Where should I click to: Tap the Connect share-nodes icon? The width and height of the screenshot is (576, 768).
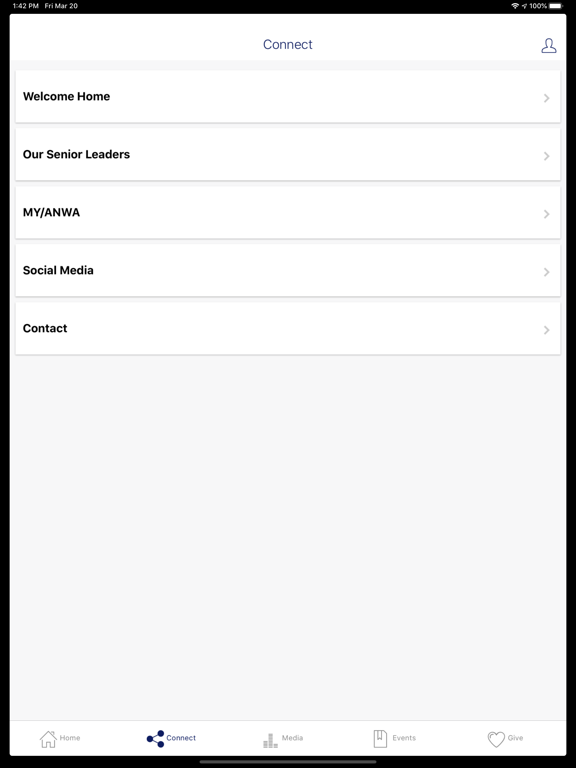[156, 739]
